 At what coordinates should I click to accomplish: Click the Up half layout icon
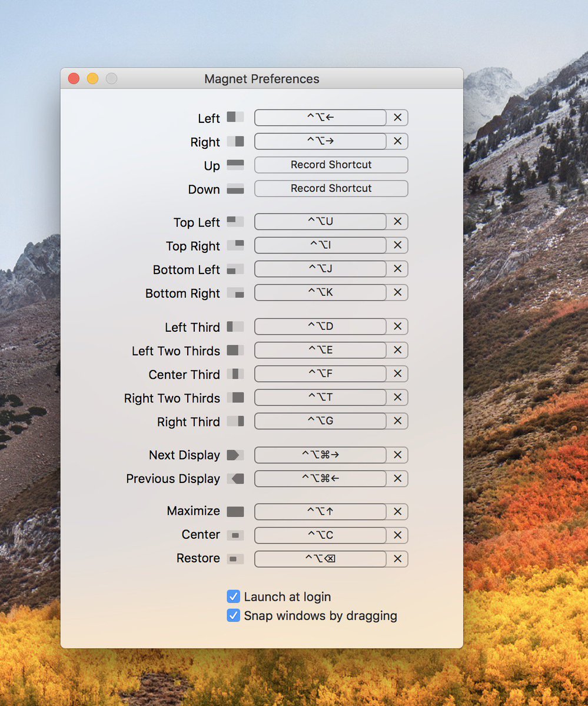(x=235, y=165)
